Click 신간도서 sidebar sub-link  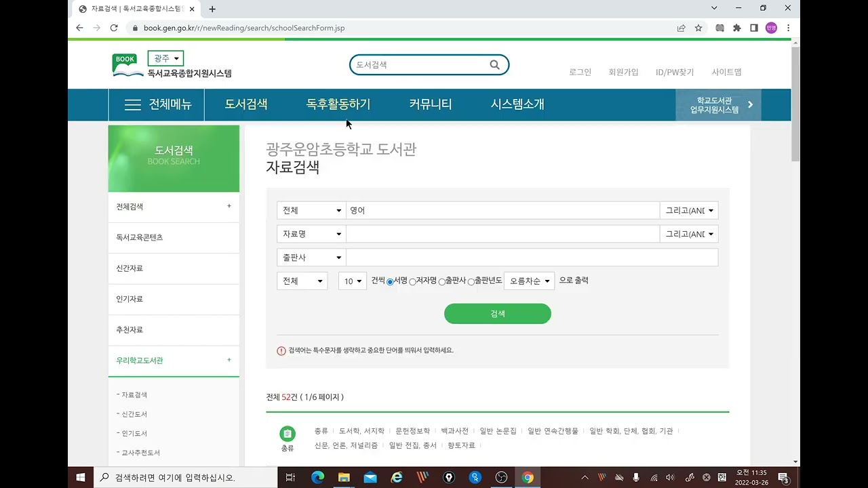point(134,414)
